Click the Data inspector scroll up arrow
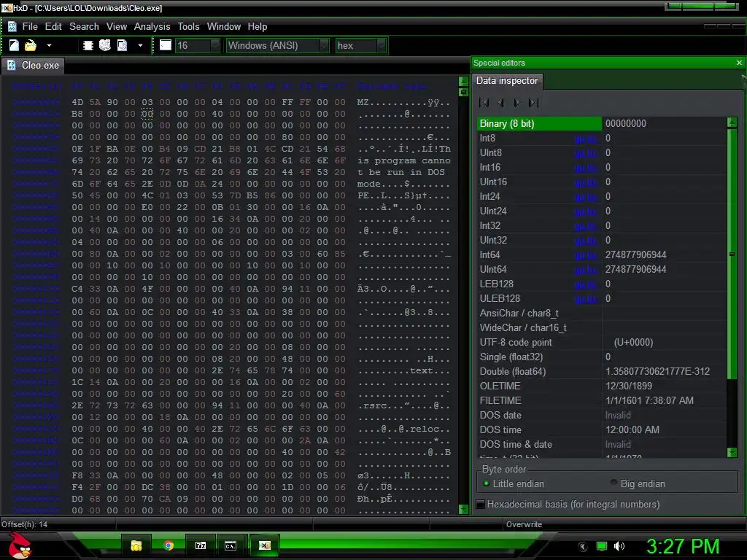Viewport: 747px width, 560px height. [x=732, y=122]
